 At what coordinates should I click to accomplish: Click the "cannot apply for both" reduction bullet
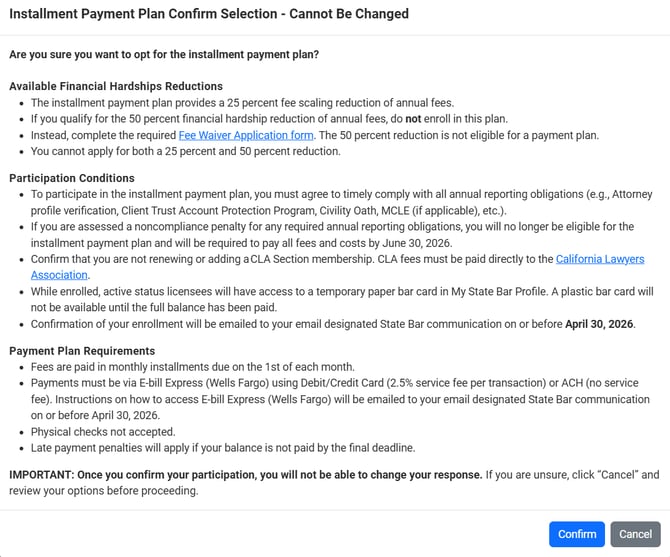pos(185,151)
